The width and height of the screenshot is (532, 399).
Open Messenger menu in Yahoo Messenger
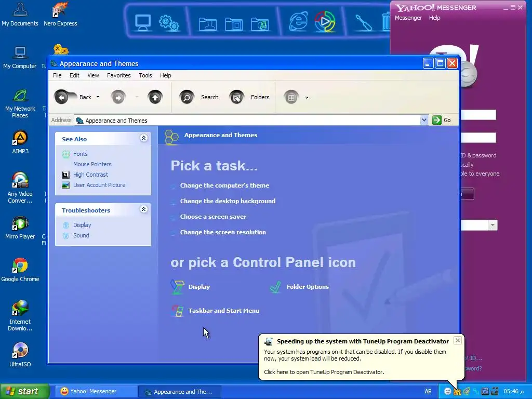408,18
